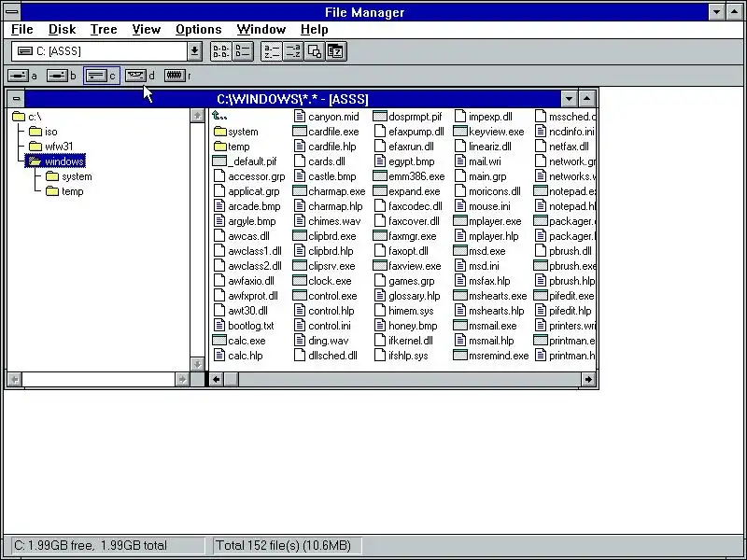Select the iso folder in directory tree
Viewport: 747px width, 560px height.
pos(43,132)
